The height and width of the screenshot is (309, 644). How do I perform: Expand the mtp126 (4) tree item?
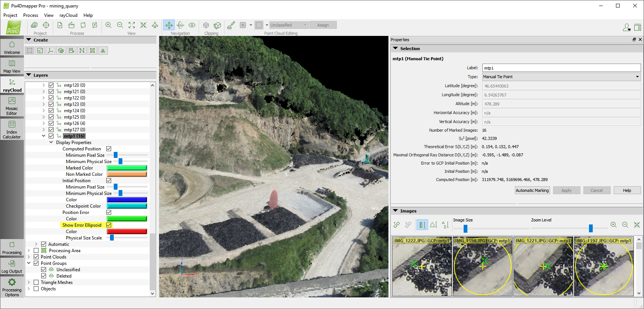43,123
